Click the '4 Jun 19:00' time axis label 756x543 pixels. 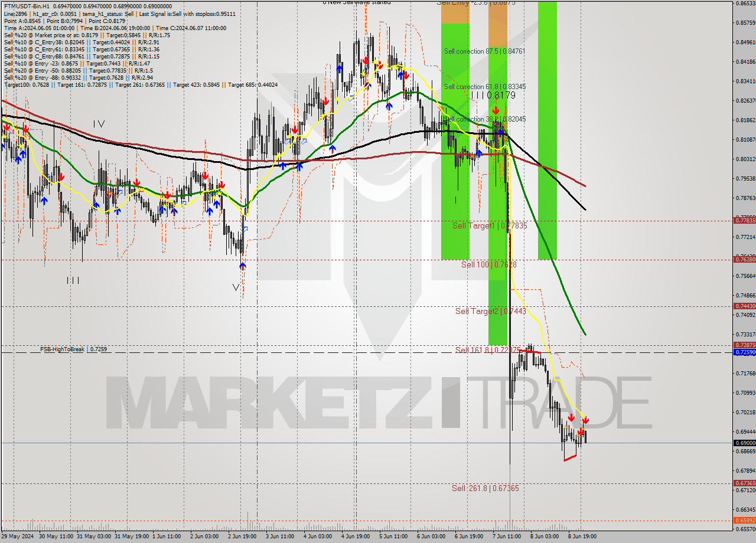pyautogui.click(x=356, y=537)
